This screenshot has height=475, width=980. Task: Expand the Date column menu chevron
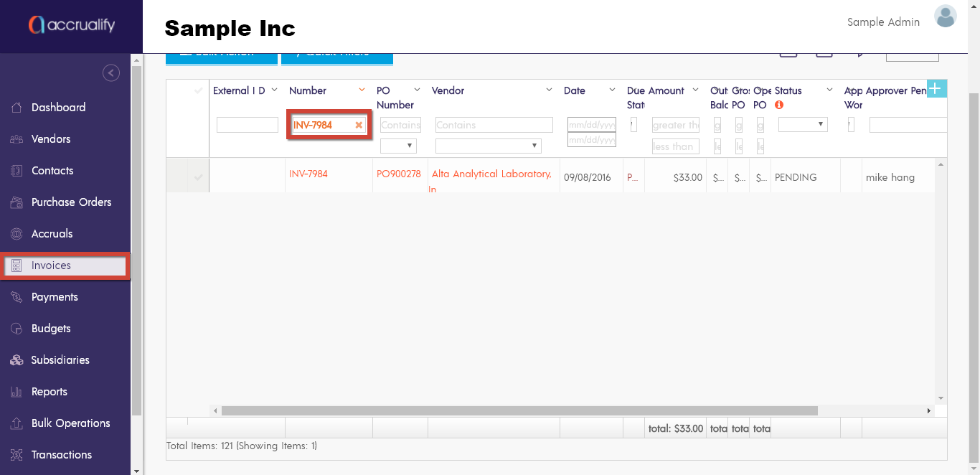pos(612,90)
